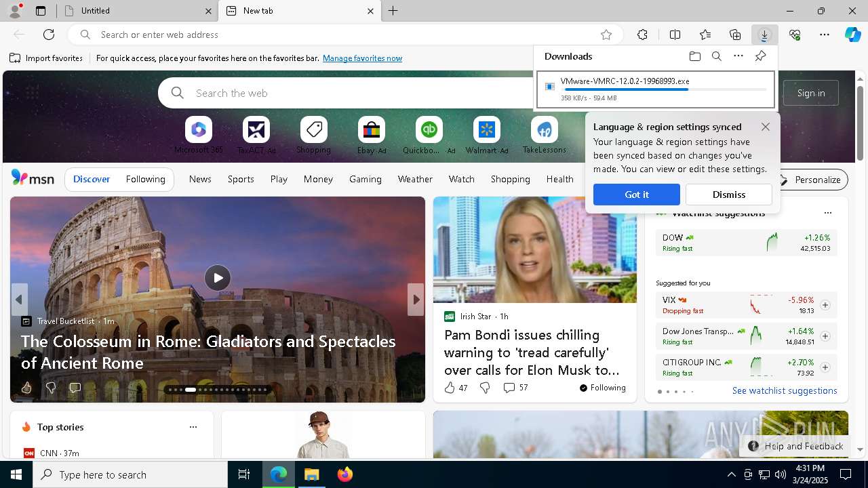The image size is (868, 488).
Task: Switch to Following feed tab
Action: (x=145, y=179)
